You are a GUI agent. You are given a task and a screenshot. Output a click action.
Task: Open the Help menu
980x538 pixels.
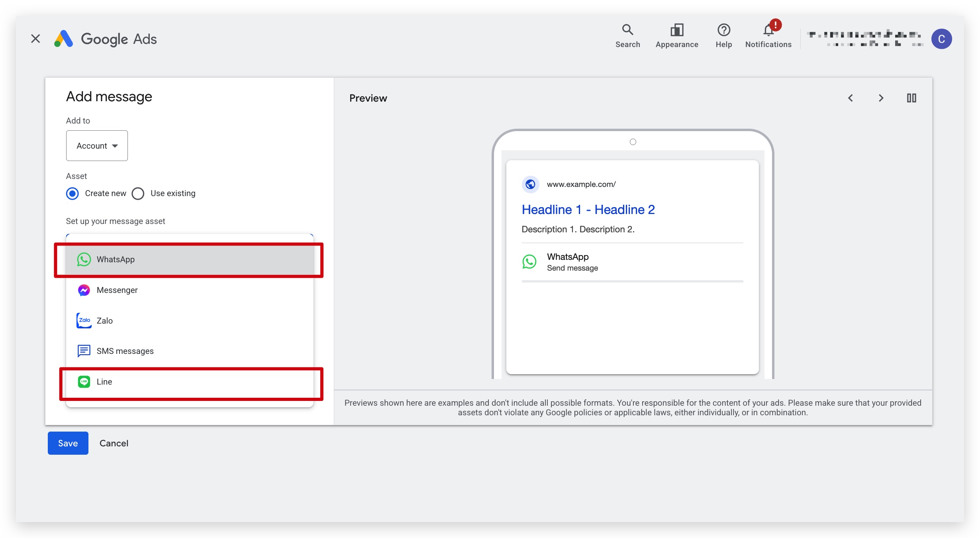[723, 36]
